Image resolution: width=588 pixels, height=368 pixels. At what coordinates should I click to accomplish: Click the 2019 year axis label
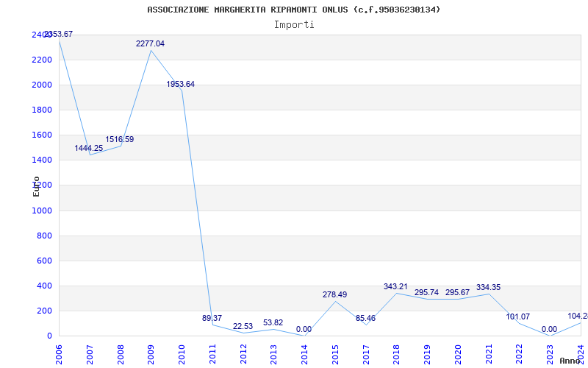pyautogui.click(x=428, y=355)
